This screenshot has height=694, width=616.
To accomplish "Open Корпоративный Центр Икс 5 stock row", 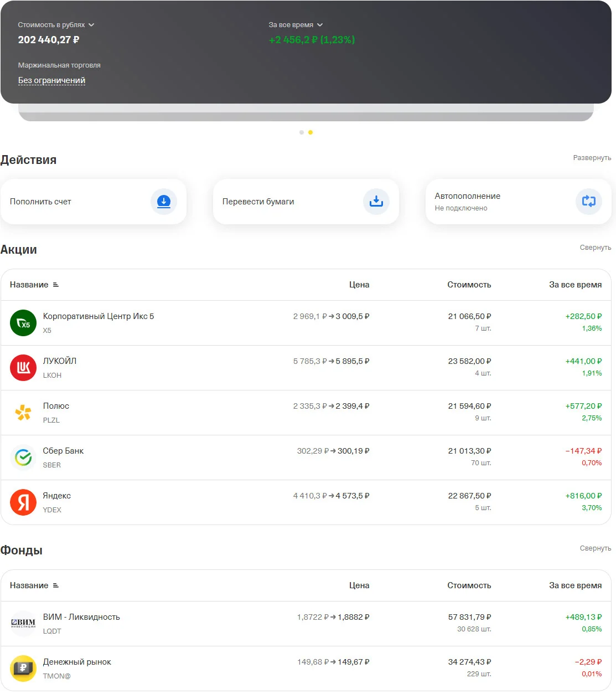I will 306,323.
